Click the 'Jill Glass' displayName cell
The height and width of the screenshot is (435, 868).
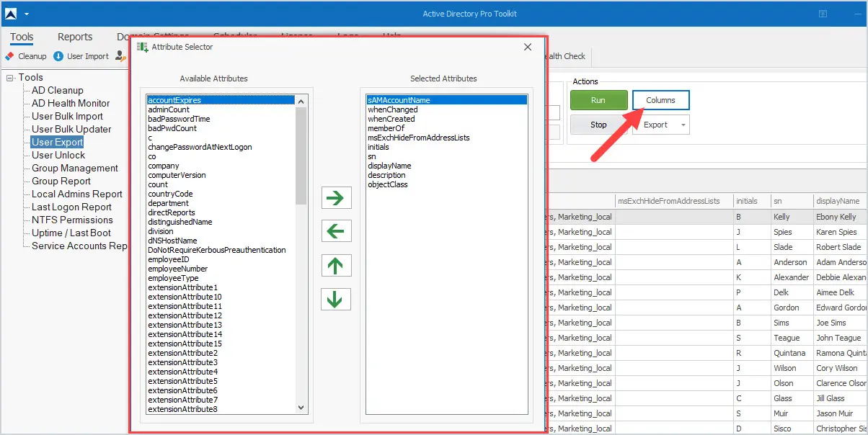[x=840, y=398]
